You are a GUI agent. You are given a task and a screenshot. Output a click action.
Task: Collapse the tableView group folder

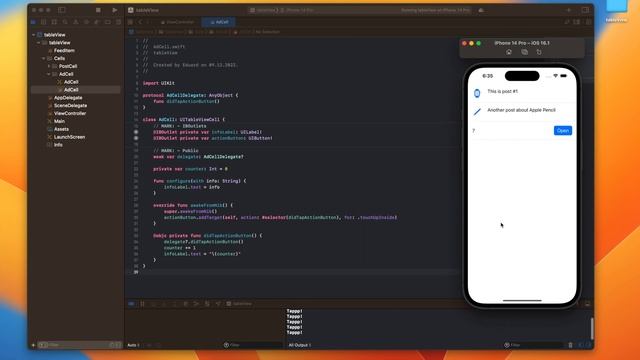pos(39,43)
